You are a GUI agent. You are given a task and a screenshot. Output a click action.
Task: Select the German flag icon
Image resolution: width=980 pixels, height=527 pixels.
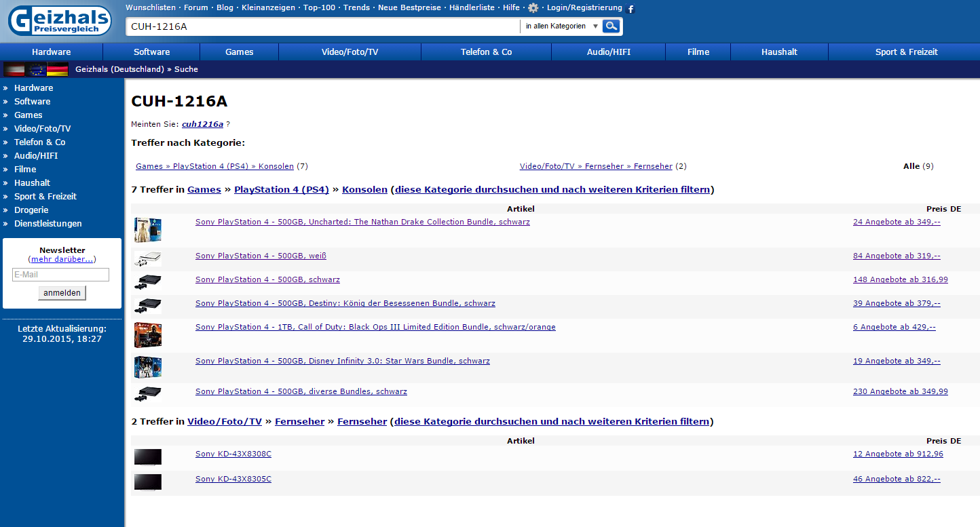pos(58,69)
